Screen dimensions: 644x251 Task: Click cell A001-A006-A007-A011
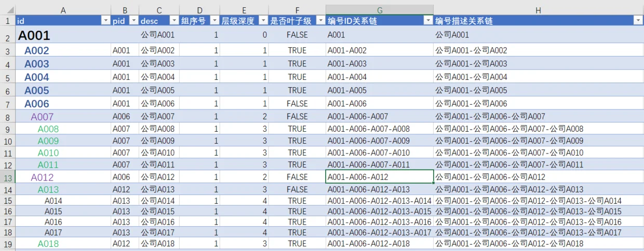click(x=380, y=165)
